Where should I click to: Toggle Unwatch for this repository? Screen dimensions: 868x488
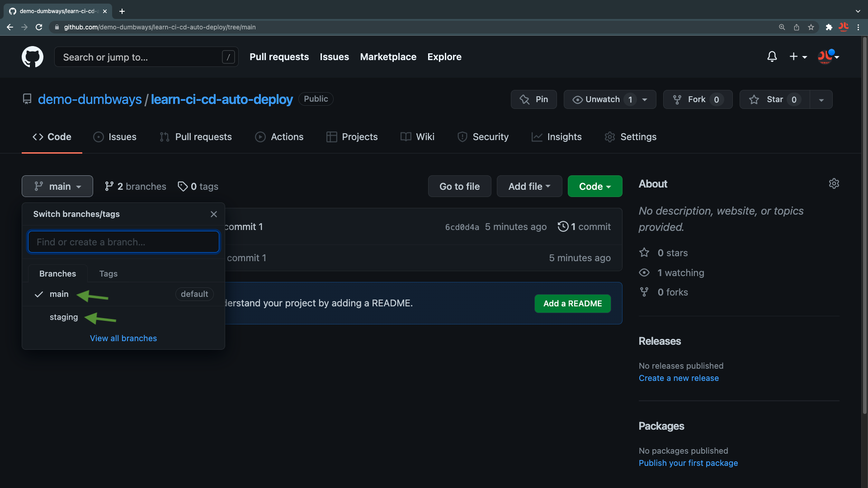click(602, 99)
